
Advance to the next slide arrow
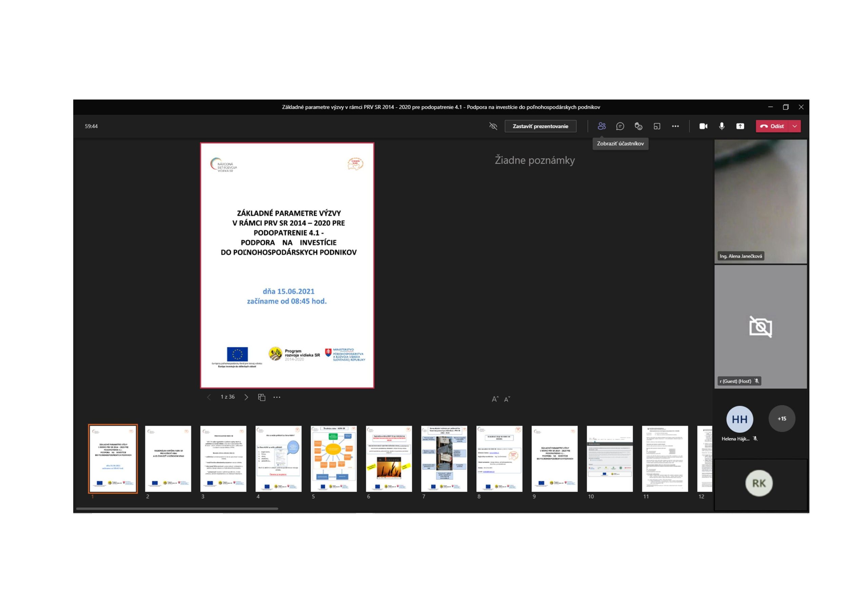(x=246, y=397)
